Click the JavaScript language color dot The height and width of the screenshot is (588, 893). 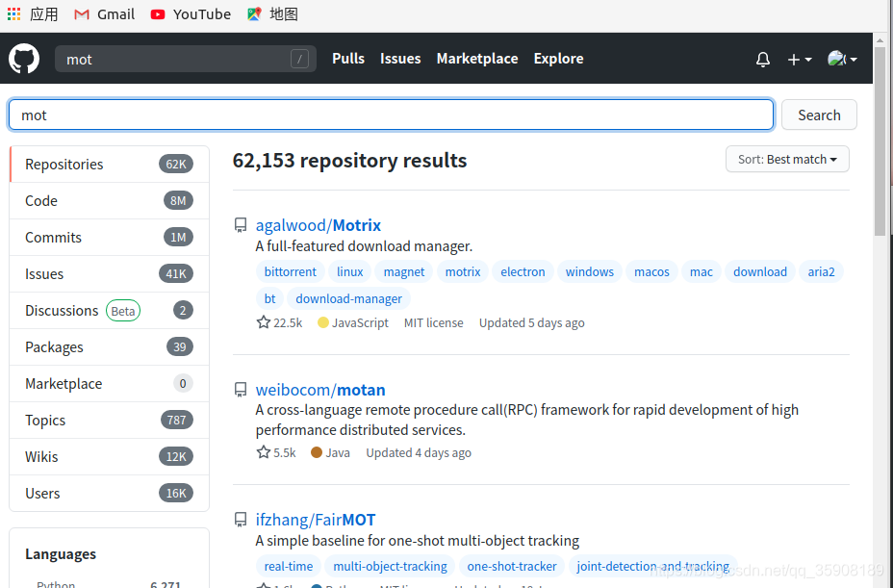coord(323,323)
